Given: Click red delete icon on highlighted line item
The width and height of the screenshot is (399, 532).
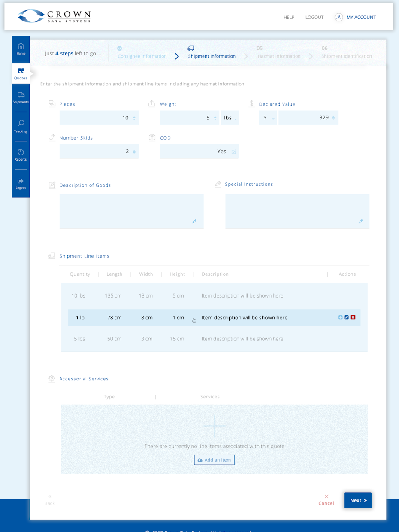Looking at the screenshot, I should tap(353, 317).
